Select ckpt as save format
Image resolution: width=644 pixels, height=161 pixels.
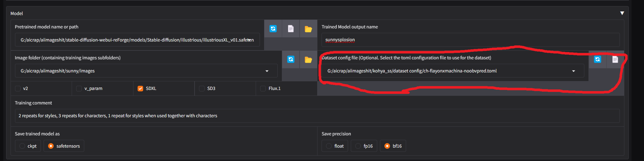(x=23, y=146)
